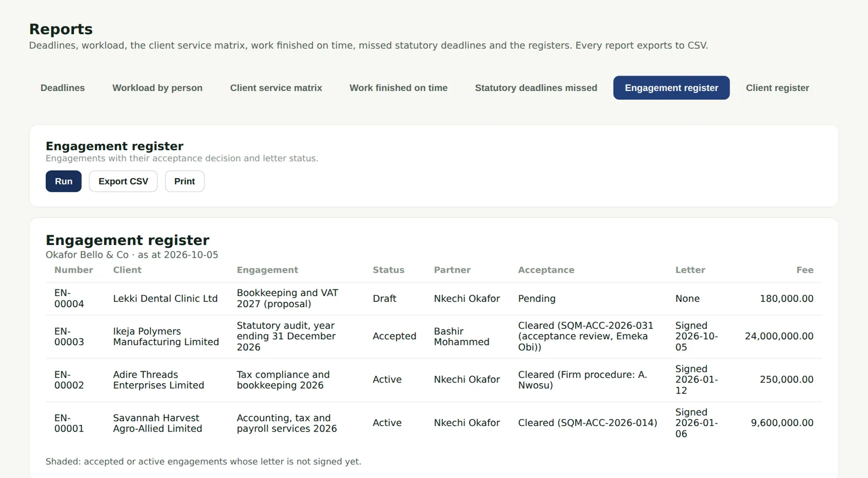868x478 pixels.
Task: Click the Signed 2026-10-05 letter cell
Action: click(697, 337)
